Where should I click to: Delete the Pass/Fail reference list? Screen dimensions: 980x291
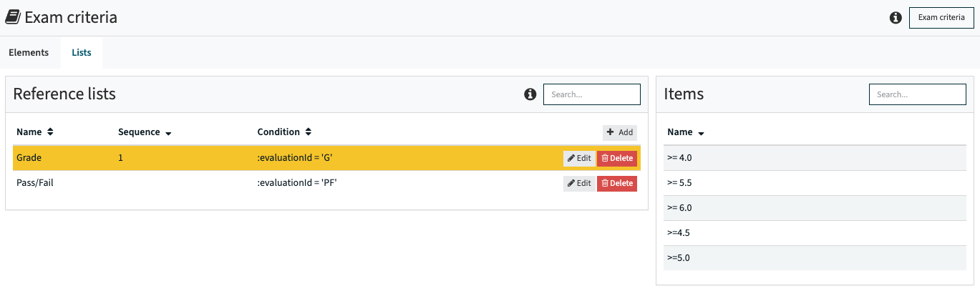(617, 183)
